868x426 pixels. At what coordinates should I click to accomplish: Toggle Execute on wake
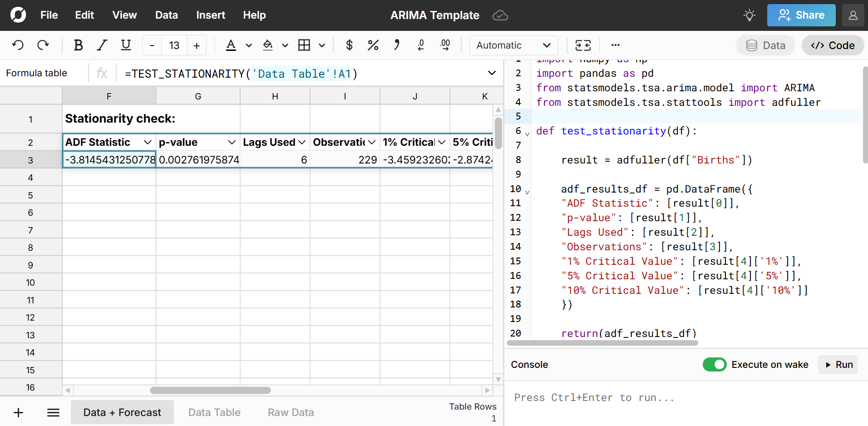(x=715, y=365)
